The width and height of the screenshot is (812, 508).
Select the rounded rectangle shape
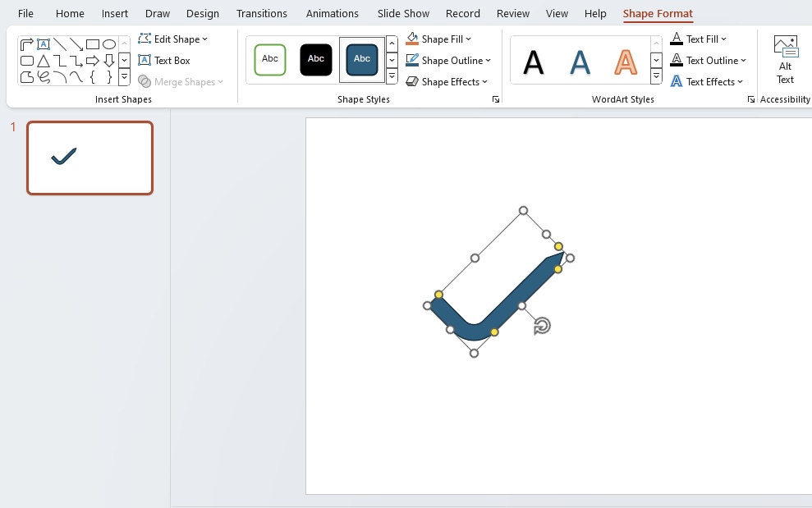(27, 61)
